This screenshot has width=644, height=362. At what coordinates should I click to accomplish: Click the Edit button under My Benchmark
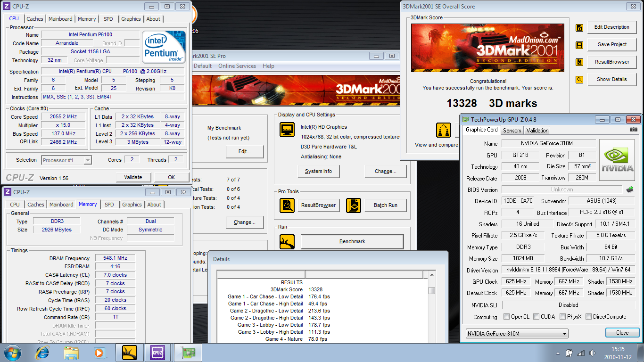[x=244, y=152]
